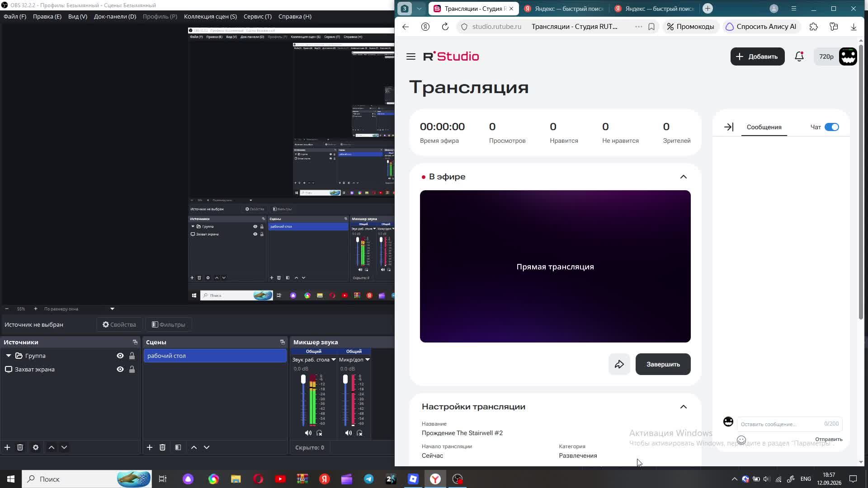The width and height of the screenshot is (868, 488).
Task: Share the broadcast with the arrow icon
Action: click(x=619, y=364)
